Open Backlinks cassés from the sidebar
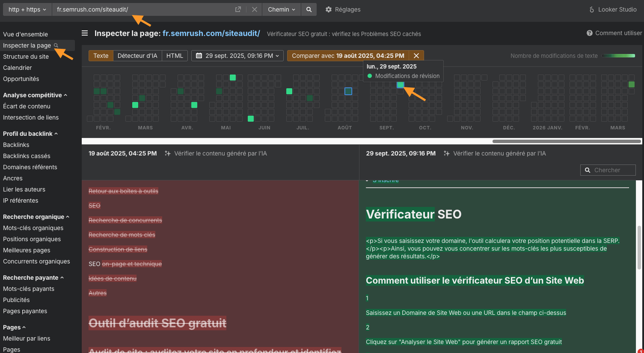The height and width of the screenshot is (353, 644). [26, 156]
